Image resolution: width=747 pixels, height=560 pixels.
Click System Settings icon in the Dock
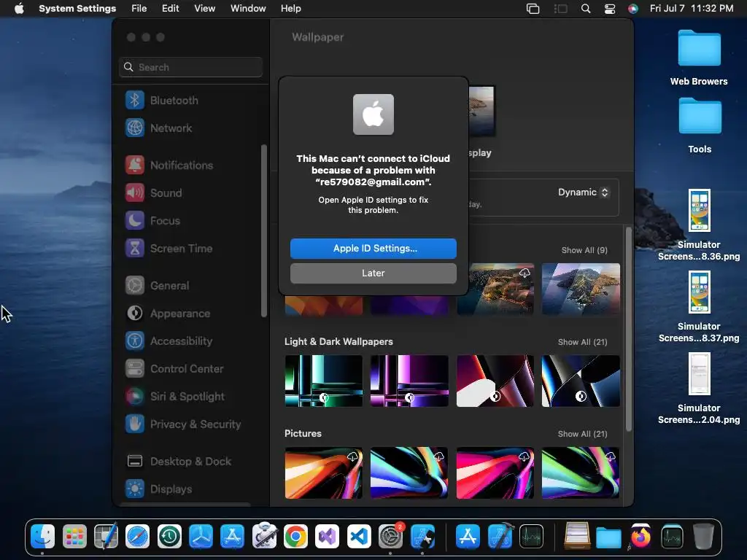click(391, 537)
